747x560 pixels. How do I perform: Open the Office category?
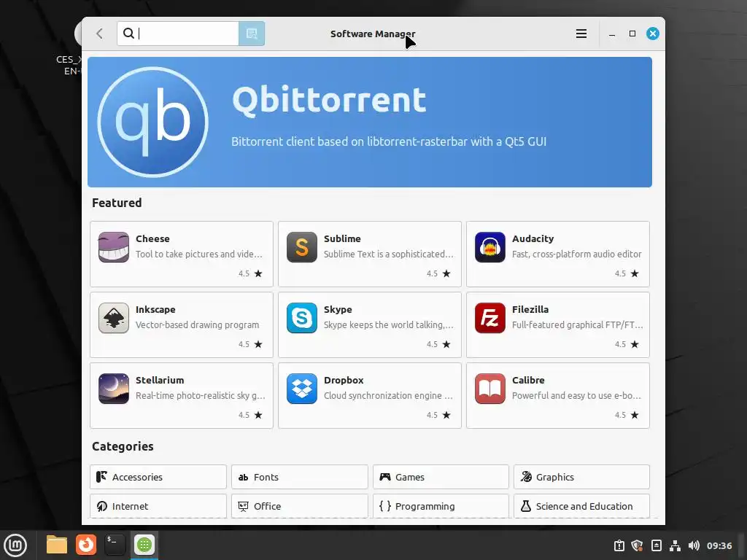pos(300,506)
